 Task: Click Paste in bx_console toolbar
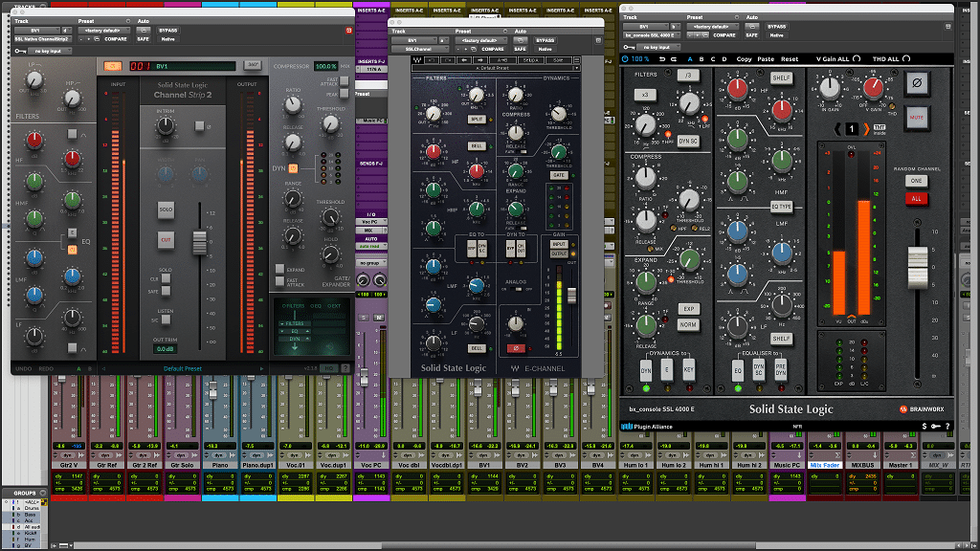pos(766,58)
